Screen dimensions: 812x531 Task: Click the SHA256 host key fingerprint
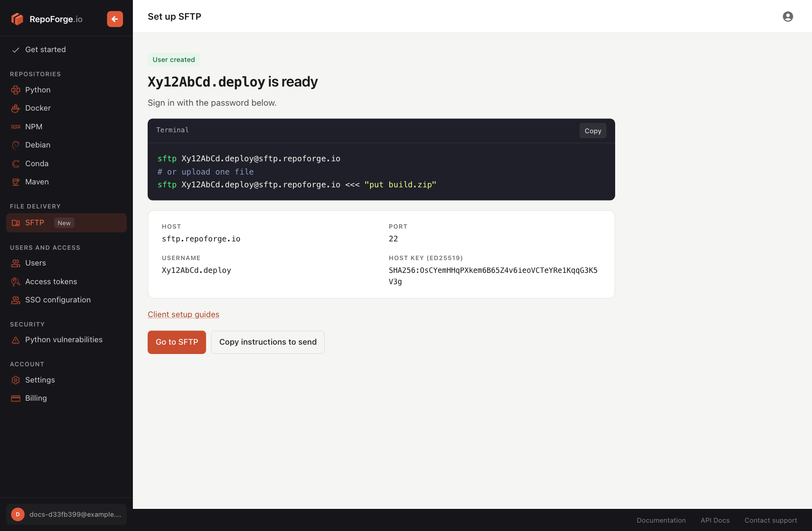click(x=493, y=276)
